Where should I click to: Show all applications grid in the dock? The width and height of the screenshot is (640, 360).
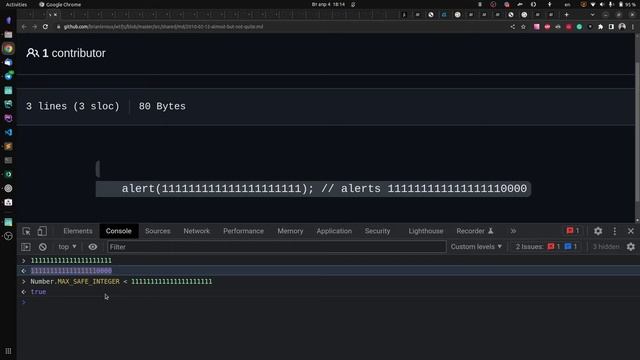coord(8,351)
